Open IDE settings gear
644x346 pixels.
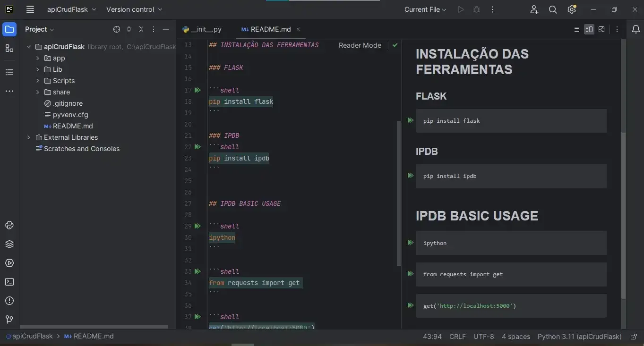coord(572,9)
